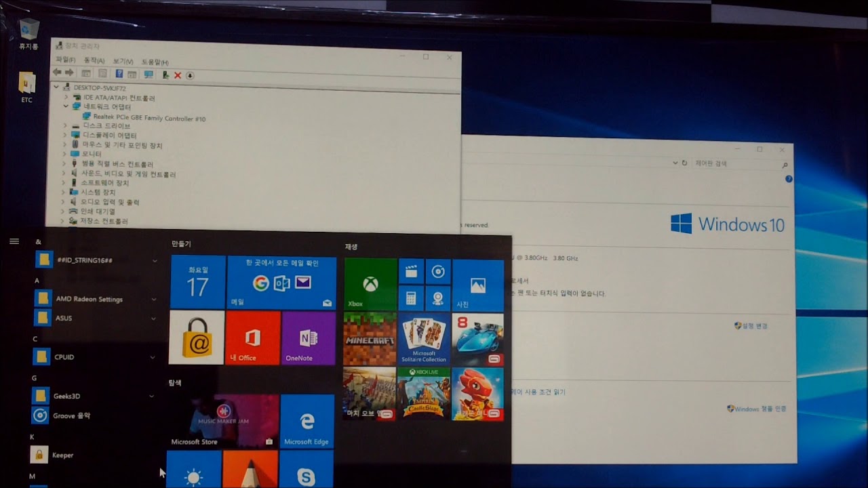Open the weather sun tile
The image size is (868, 488).
click(x=194, y=469)
